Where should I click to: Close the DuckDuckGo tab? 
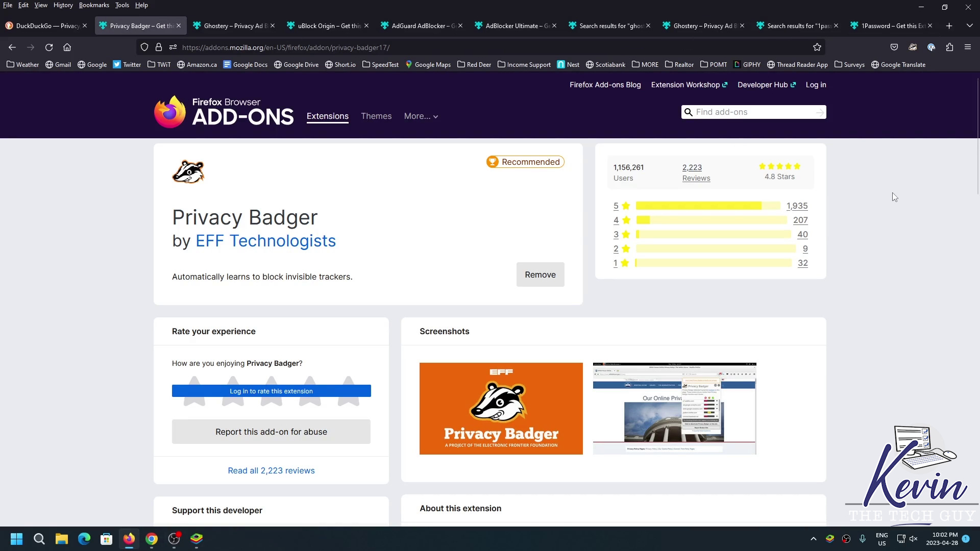pos(85,26)
